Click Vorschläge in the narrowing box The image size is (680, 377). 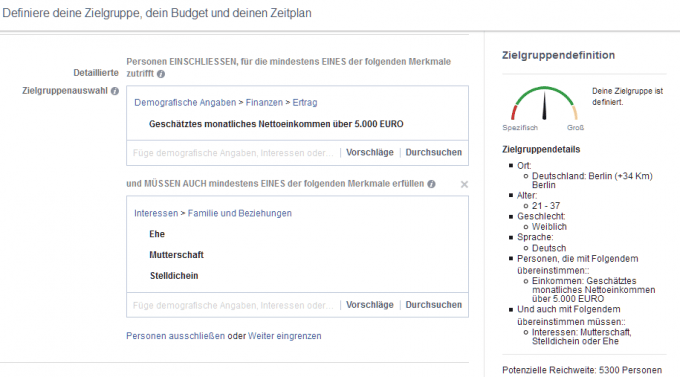pos(369,305)
